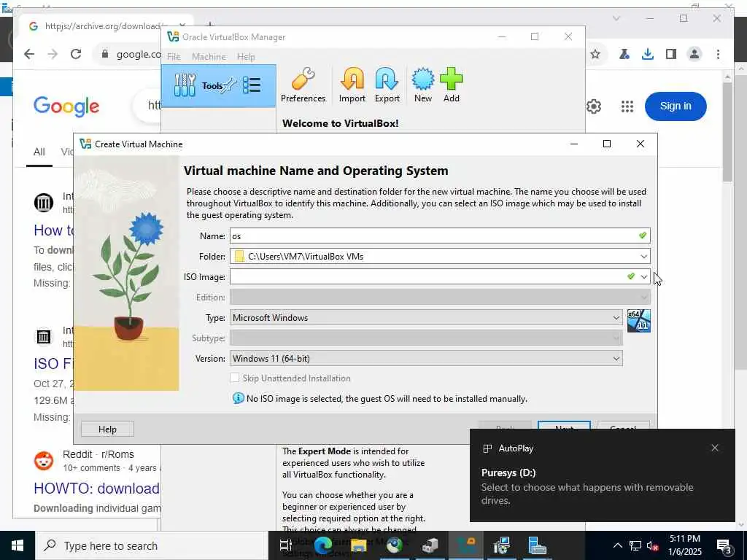The height and width of the screenshot is (560, 747).
Task: Open Preferences in VirtualBox Manager toolbar
Action: point(303,86)
